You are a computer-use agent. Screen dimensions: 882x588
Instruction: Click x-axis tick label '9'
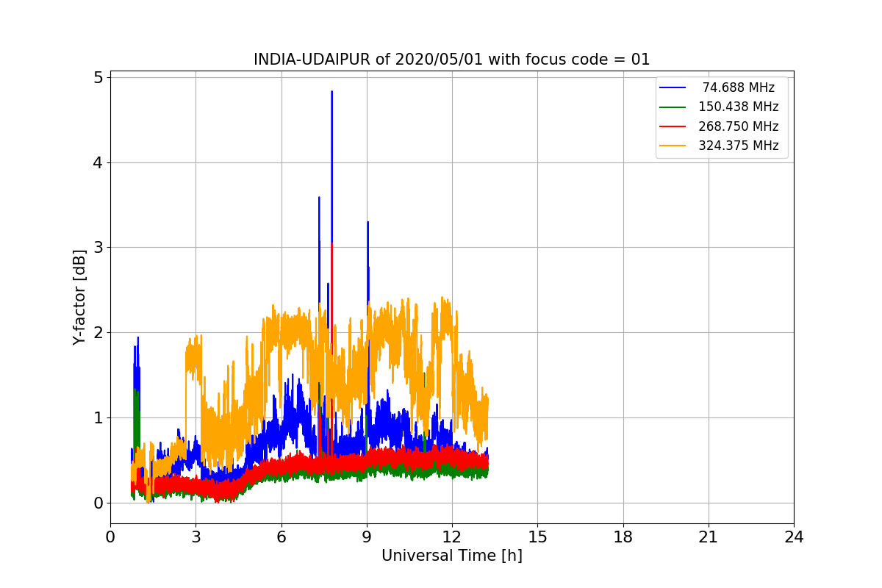click(367, 537)
